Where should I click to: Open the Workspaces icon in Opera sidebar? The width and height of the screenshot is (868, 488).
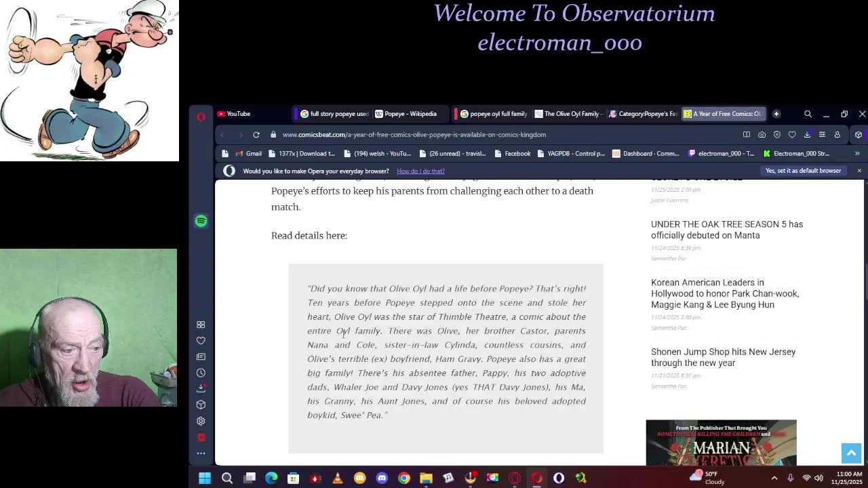point(201,325)
